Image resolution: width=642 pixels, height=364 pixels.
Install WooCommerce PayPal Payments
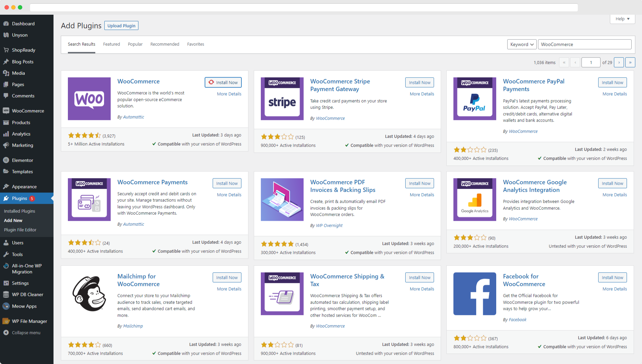pyautogui.click(x=613, y=82)
